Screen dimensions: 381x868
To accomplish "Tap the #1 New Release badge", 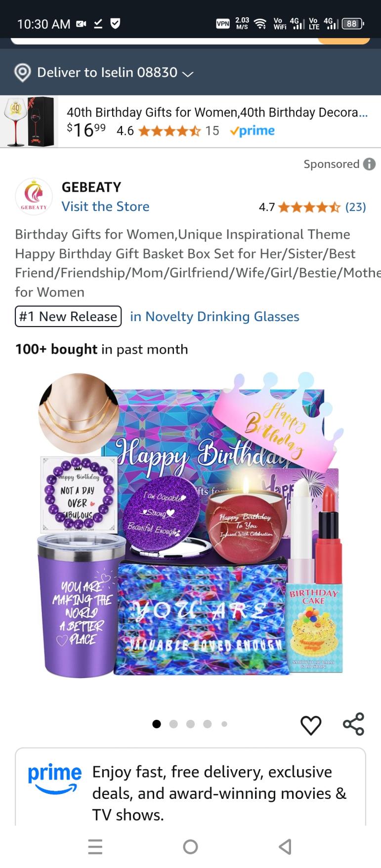I will (x=68, y=317).
